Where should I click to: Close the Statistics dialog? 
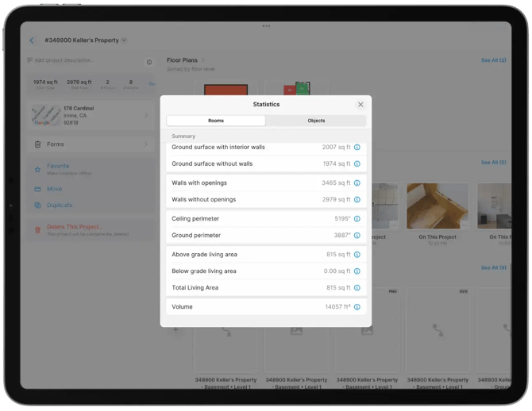coord(360,105)
